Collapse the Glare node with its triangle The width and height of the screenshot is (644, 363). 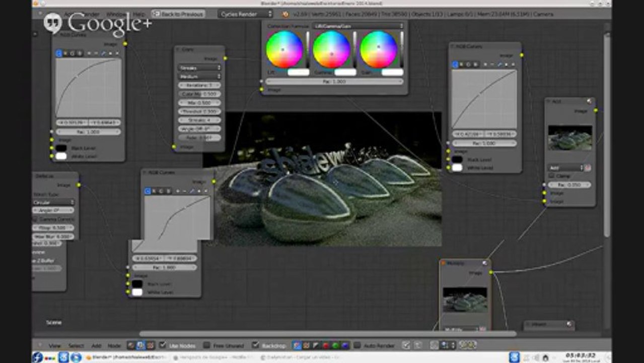coord(179,49)
